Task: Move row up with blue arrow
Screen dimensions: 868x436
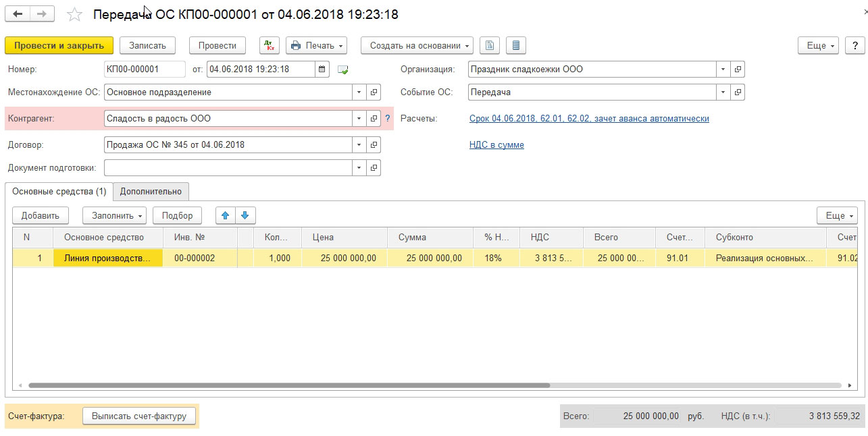Action: (x=226, y=215)
